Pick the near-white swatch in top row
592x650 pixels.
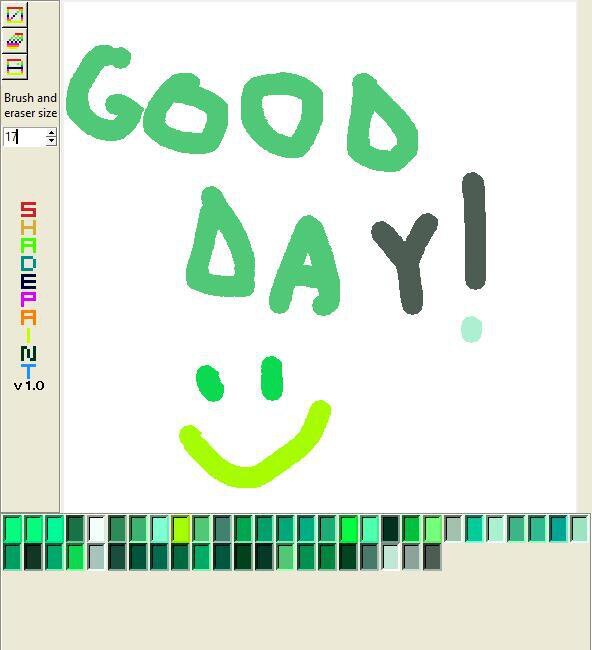point(96,529)
